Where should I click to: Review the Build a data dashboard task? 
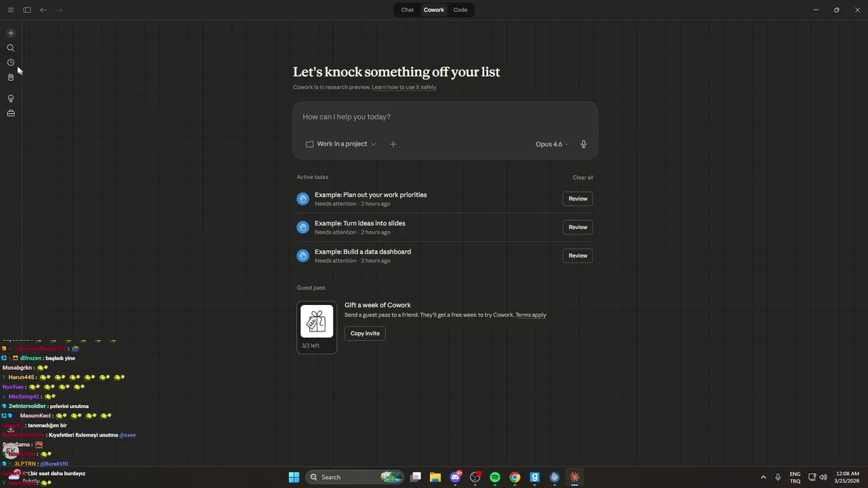[578, 256]
